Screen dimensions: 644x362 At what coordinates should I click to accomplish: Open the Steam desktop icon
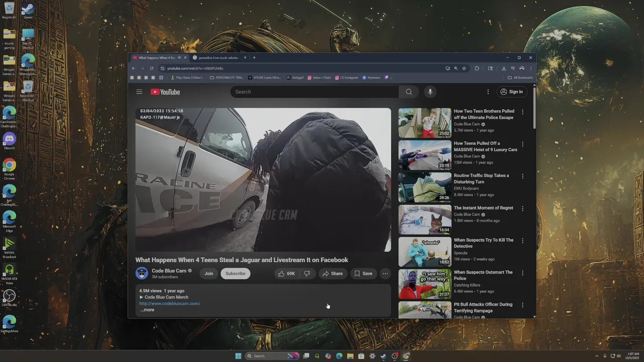click(28, 11)
